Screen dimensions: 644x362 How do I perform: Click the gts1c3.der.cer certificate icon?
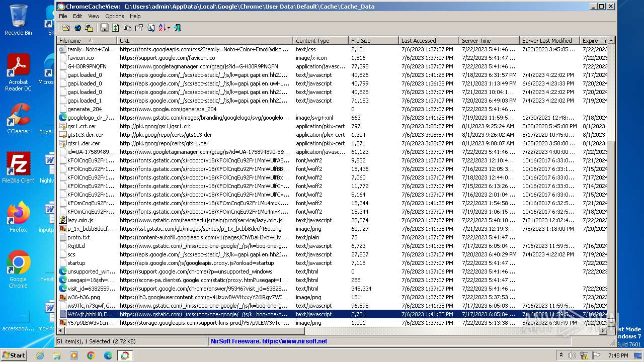[63, 135]
